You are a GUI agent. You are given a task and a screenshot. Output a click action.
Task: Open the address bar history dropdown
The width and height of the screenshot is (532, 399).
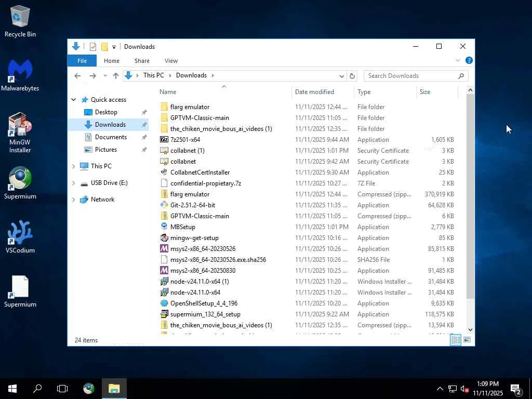click(x=342, y=76)
